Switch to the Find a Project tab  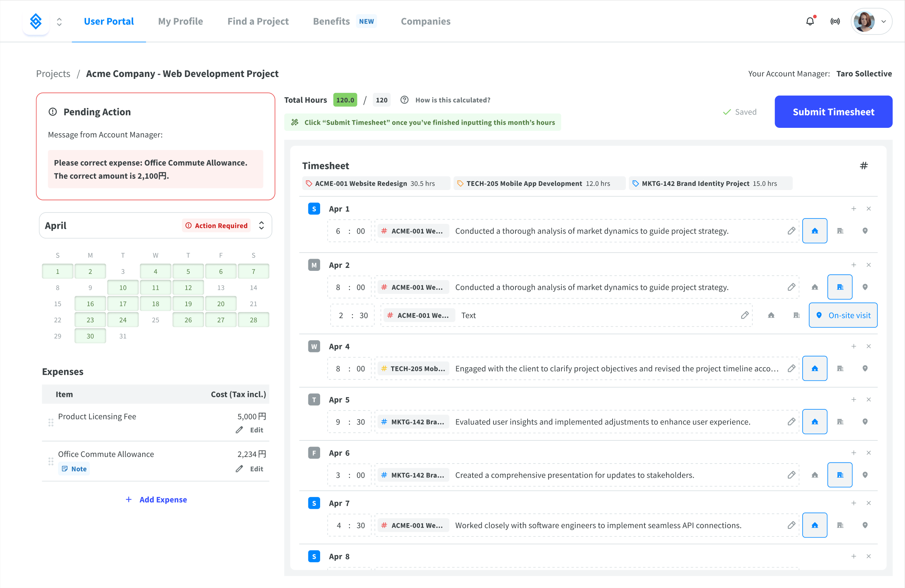[258, 21]
